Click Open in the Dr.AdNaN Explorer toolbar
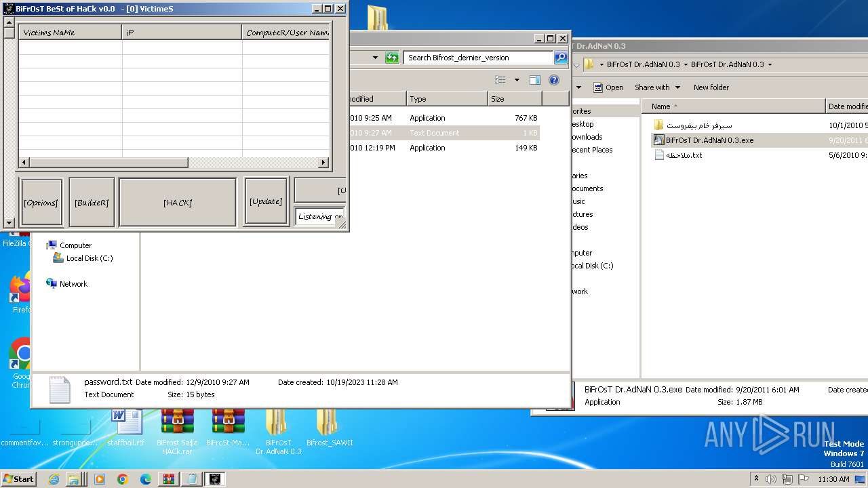The image size is (868, 488). click(x=608, y=87)
